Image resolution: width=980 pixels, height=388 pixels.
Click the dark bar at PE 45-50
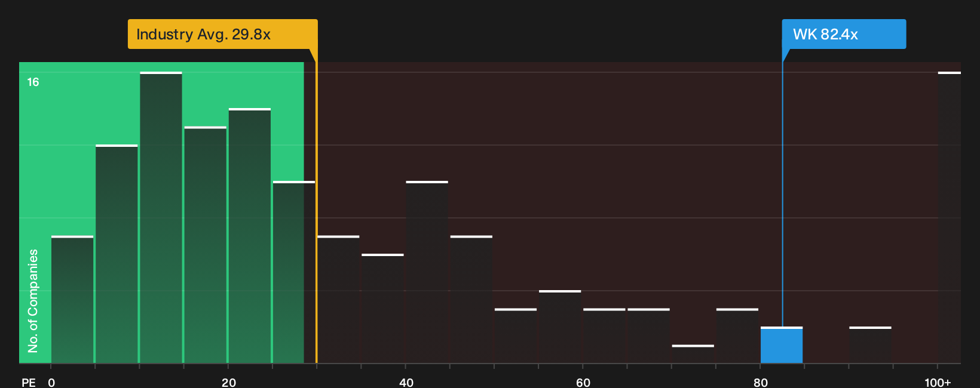click(471, 299)
